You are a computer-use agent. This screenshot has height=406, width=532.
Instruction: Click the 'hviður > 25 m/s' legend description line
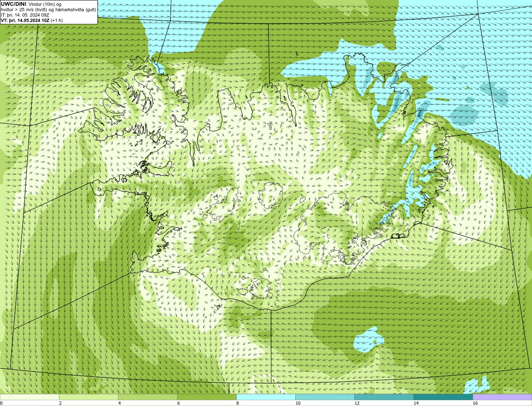(48, 10)
